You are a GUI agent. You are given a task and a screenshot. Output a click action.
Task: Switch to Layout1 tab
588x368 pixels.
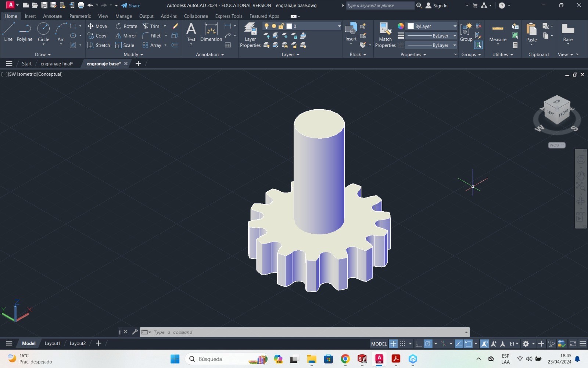[x=53, y=343]
